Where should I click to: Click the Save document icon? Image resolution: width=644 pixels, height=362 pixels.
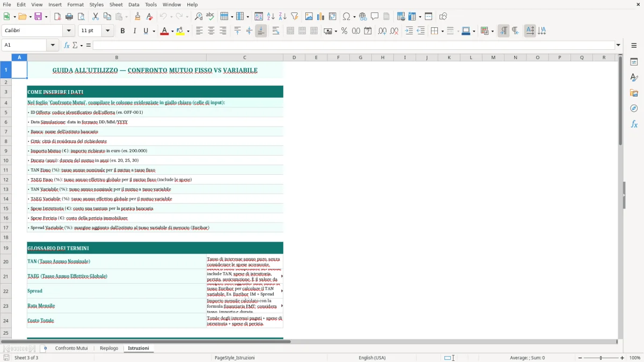38,17
